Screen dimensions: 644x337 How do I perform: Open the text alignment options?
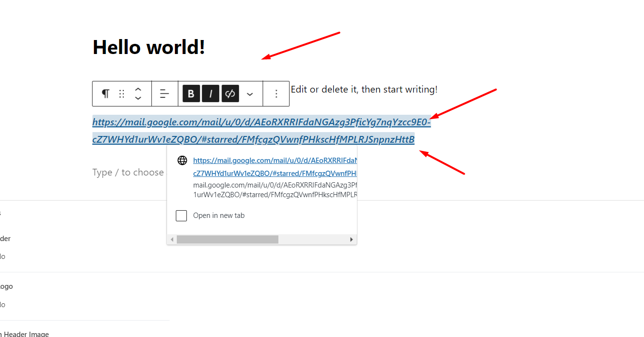165,94
